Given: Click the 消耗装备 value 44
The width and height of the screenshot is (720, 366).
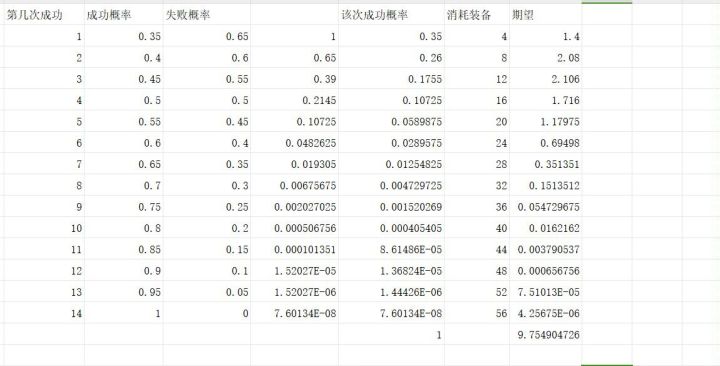Looking at the screenshot, I should (x=477, y=249).
